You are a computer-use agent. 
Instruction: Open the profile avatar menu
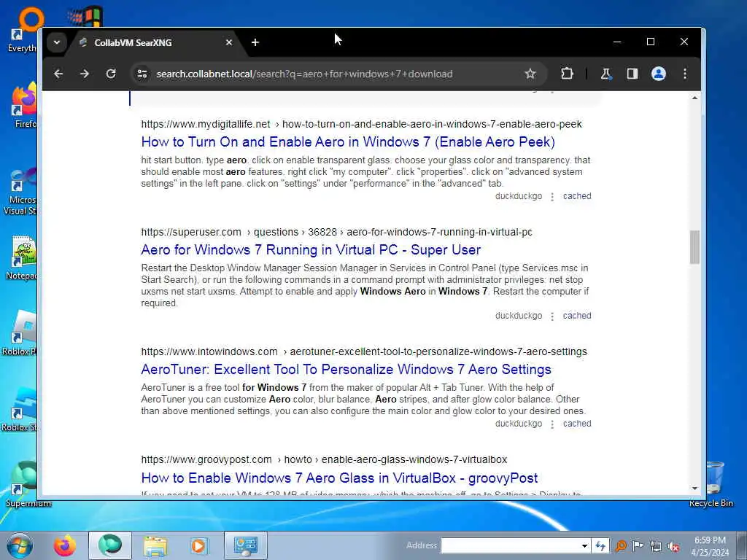[659, 74]
